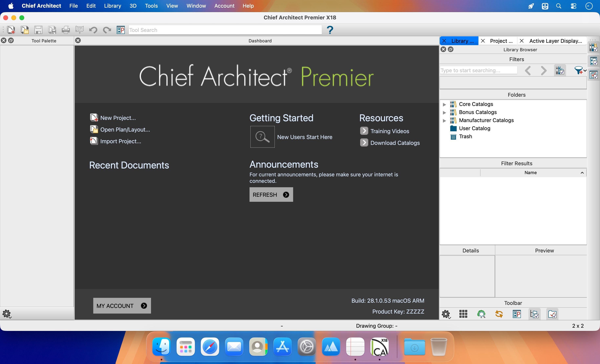Screen dimensions: 600x364
Task: Go forward in Library Browser search history
Action: [x=543, y=71]
